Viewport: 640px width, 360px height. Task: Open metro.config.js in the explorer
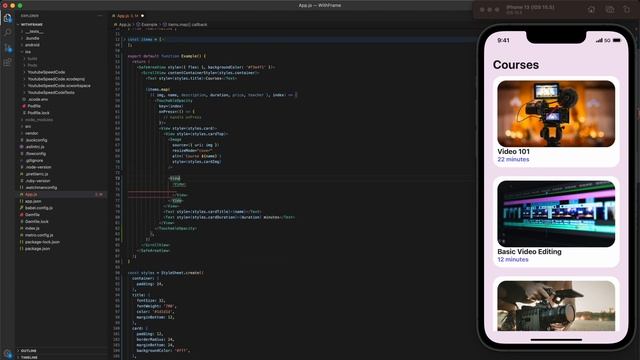(x=39, y=235)
